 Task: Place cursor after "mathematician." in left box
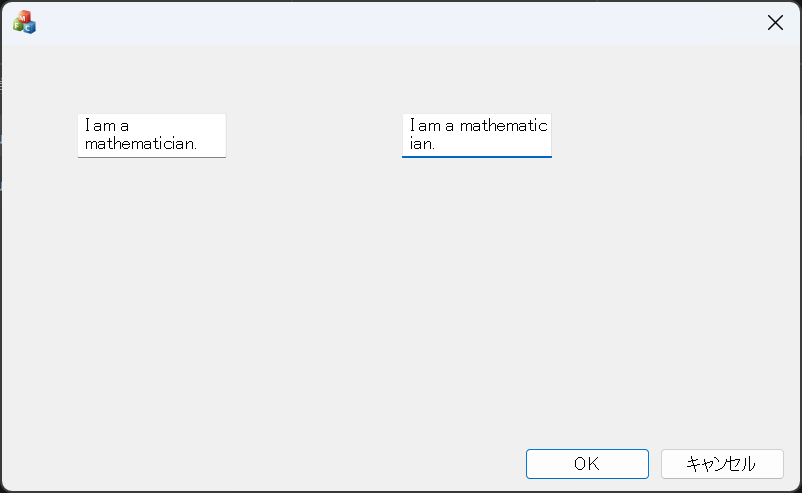(x=198, y=144)
